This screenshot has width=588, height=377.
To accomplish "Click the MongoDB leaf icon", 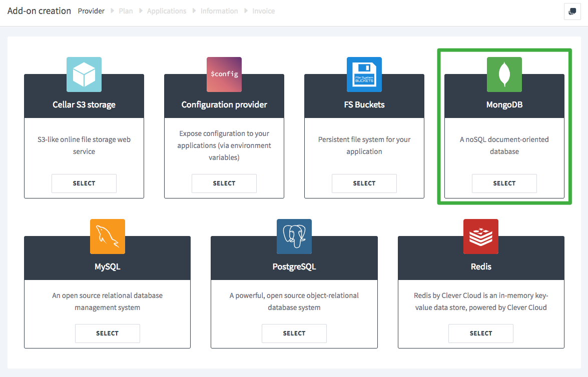I will 504,74.
